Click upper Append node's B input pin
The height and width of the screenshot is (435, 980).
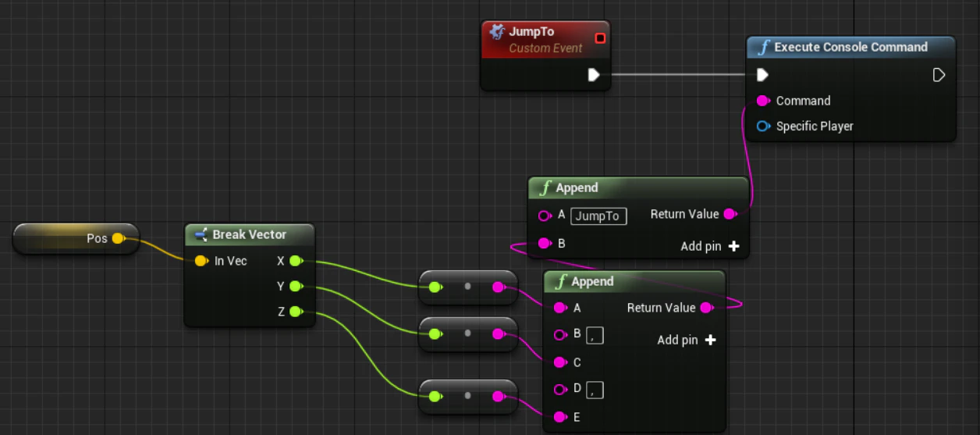(x=545, y=244)
